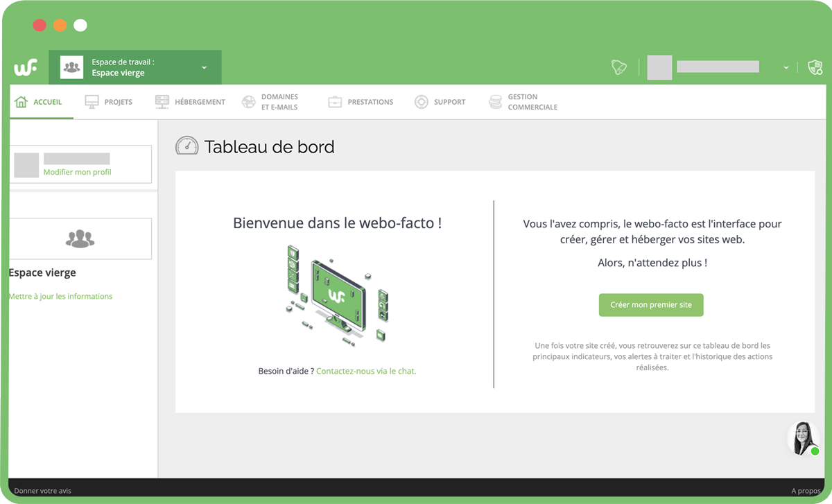832x504 pixels.
Task: Click the server icon for Hébergement
Action: 162,101
